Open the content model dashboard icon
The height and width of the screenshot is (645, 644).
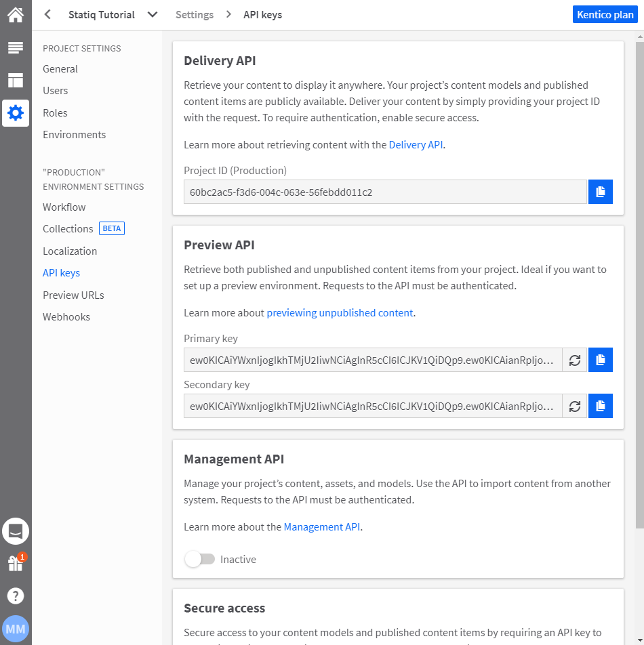pos(15,80)
